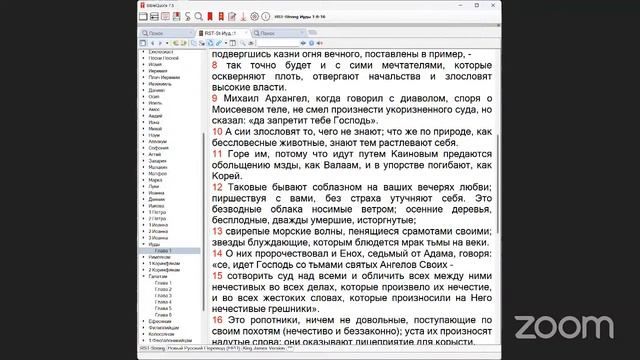Select the Филиппийцам book in tree
Viewport: 640px width, 360px height.
pos(164,328)
